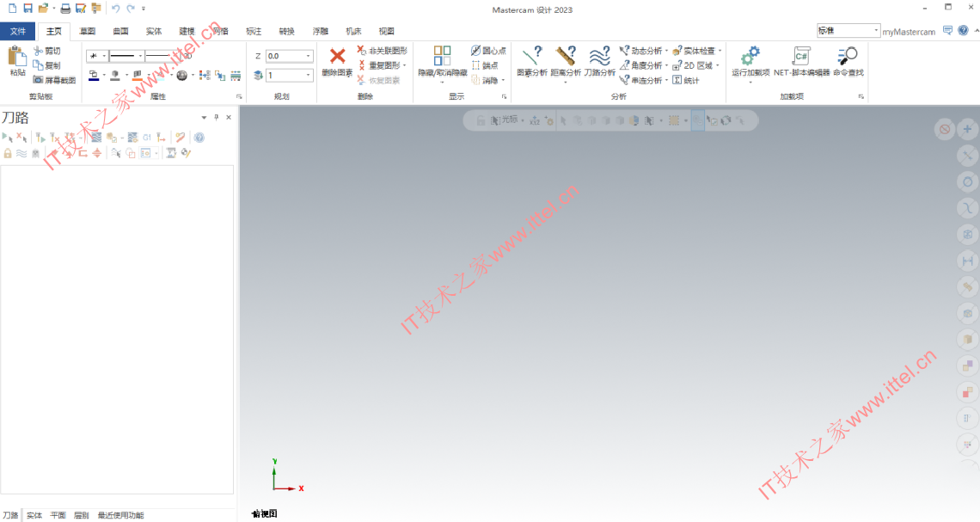Launch 刀路分析 toolpath analysis
Image resolution: width=980 pixels, height=522 pixels.
599,62
